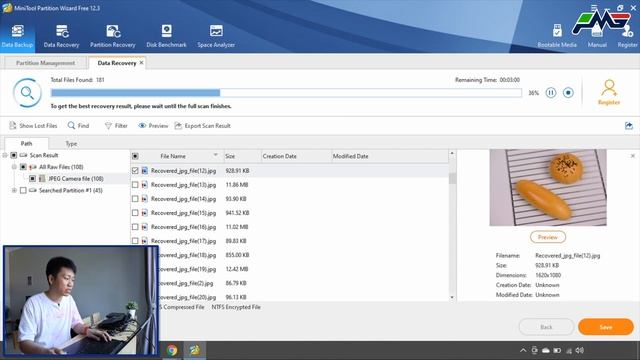Screen dimensions: 640x360
Task: Toggle the Scan Result tree checkbox
Action: coord(13,155)
